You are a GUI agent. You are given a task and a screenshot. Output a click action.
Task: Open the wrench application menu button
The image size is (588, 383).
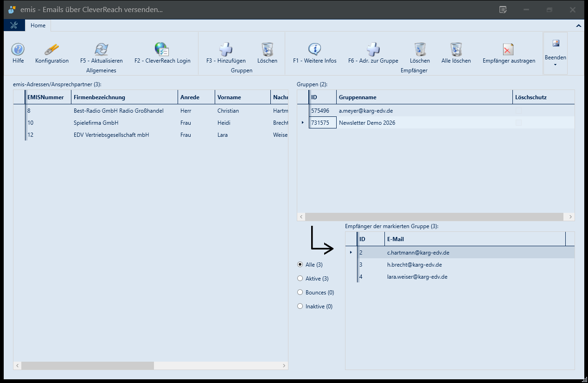pos(14,26)
